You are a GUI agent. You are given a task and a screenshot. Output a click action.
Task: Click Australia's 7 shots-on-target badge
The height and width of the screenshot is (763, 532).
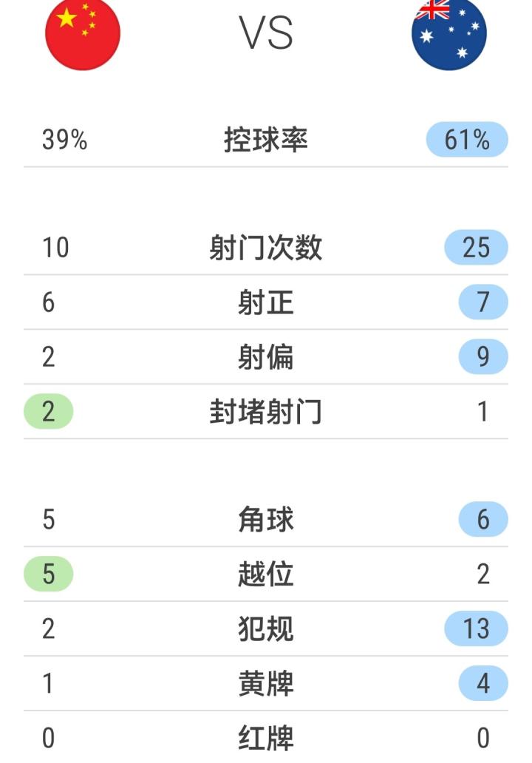(x=482, y=302)
